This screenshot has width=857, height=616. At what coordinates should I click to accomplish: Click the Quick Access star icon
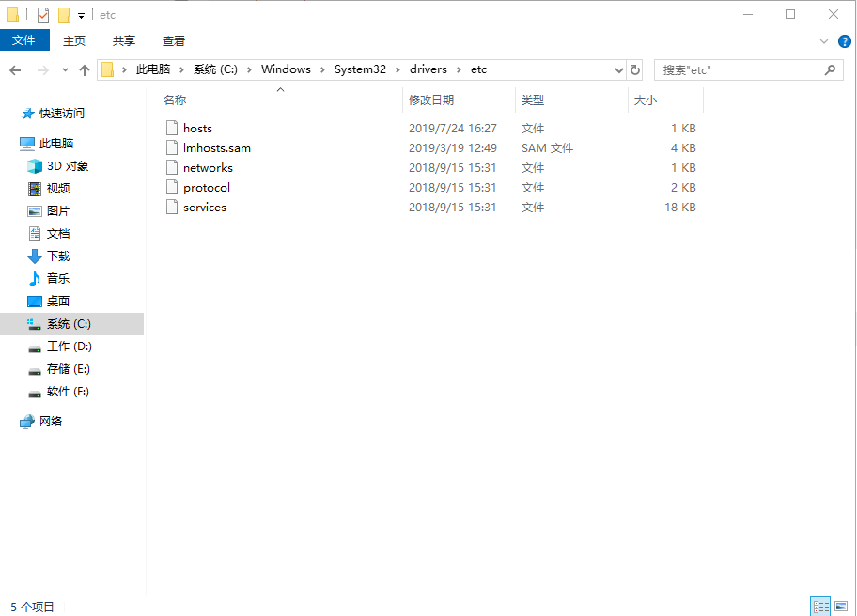coord(28,114)
